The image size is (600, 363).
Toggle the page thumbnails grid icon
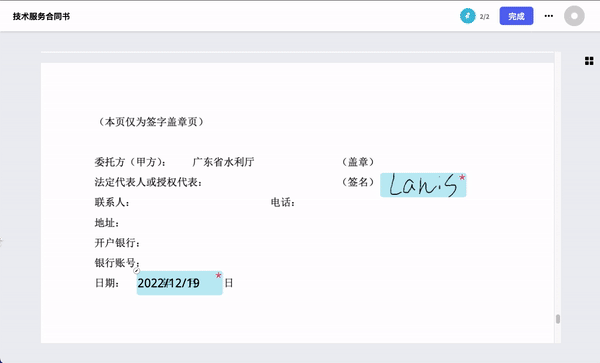point(589,61)
